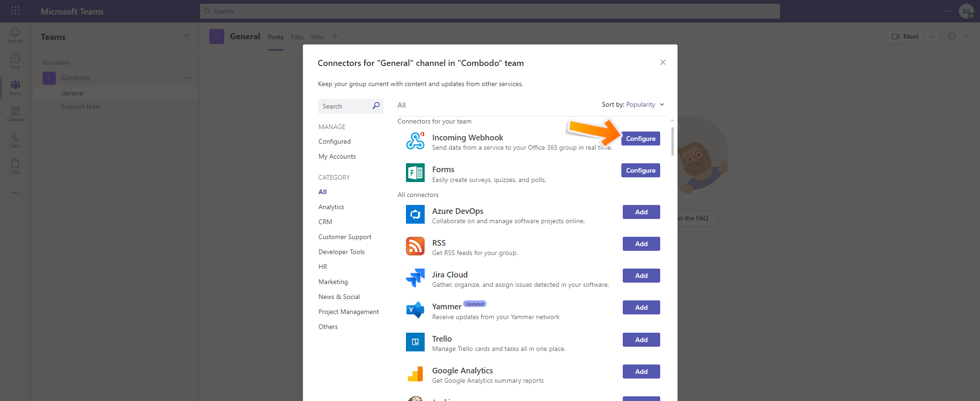Expand the Meet options dropdown arrow
Image resolution: width=980 pixels, height=401 pixels.
click(x=932, y=36)
